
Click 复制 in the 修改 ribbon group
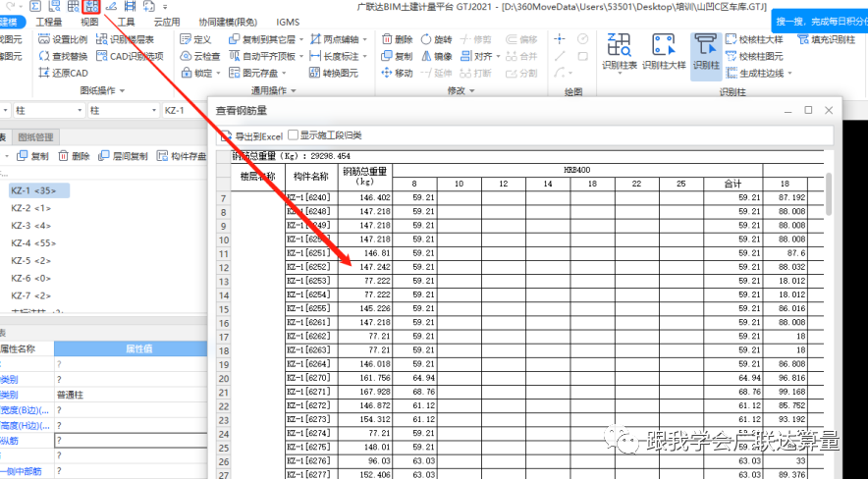397,57
